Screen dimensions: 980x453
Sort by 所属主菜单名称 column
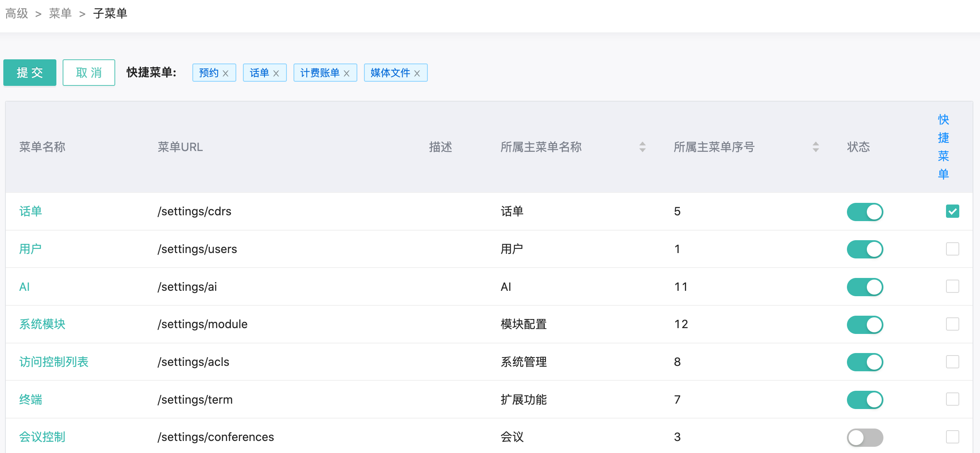click(x=642, y=147)
